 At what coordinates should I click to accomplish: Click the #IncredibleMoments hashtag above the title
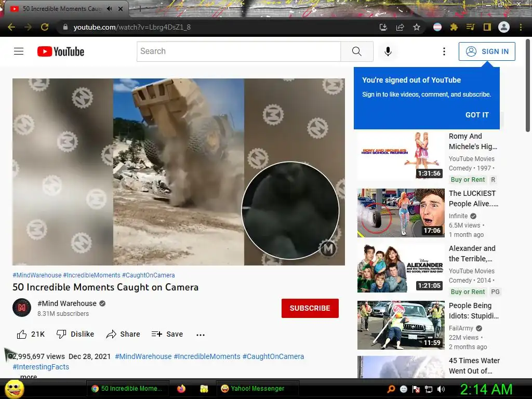point(91,275)
